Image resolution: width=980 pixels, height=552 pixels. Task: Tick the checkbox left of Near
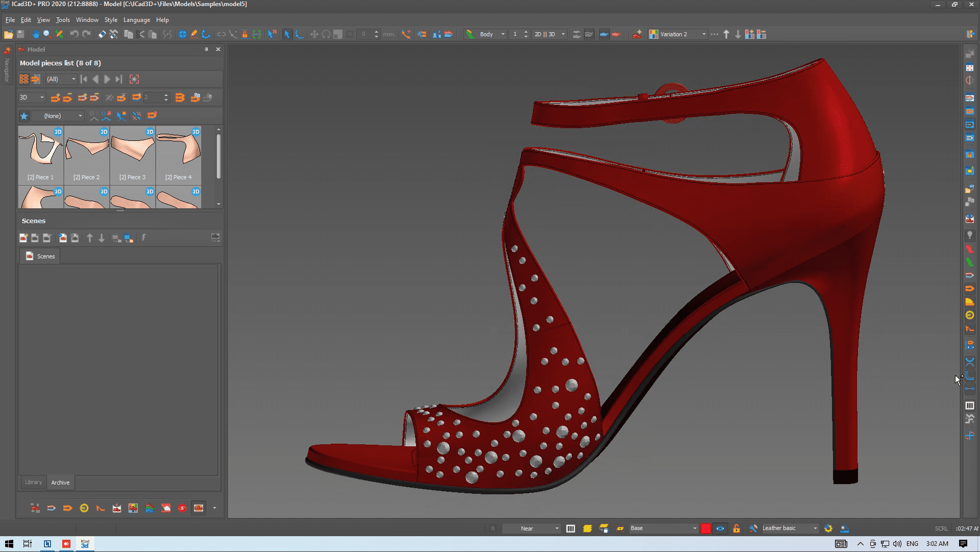tap(493, 529)
